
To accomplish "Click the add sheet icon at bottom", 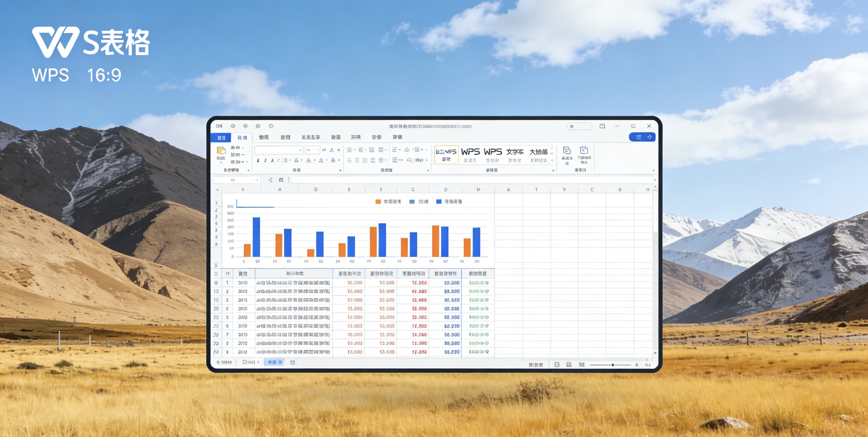I will click(293, 362).
